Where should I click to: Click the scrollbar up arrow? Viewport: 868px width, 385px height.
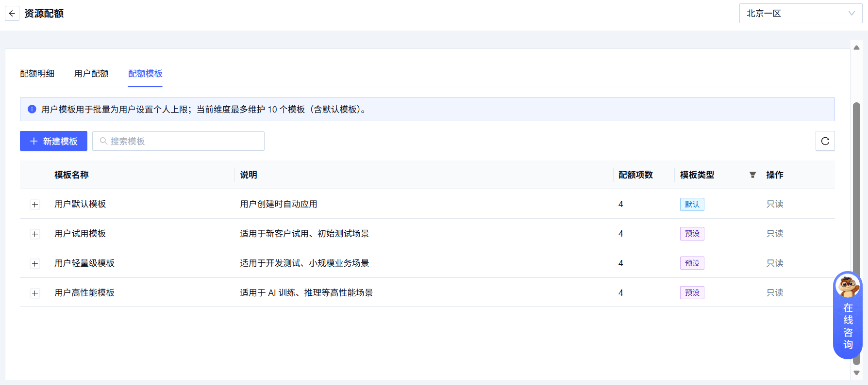pyautogui.click(x=856, y=48)
